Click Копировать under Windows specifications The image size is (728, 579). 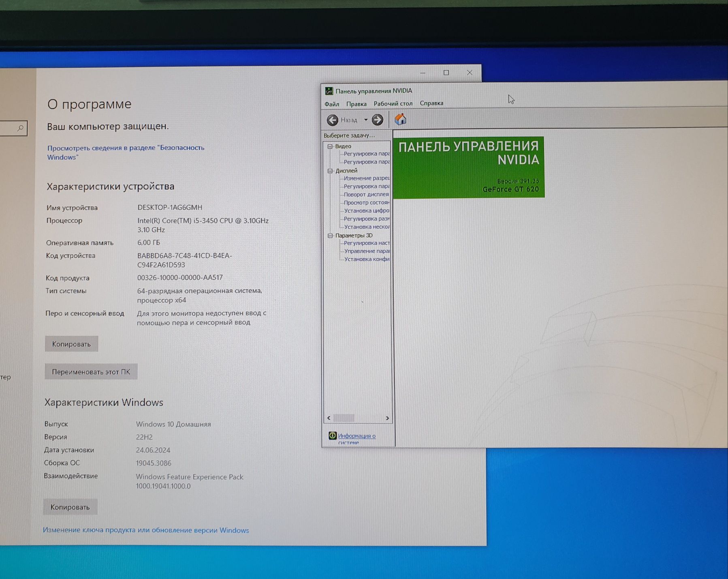point(70,507)
